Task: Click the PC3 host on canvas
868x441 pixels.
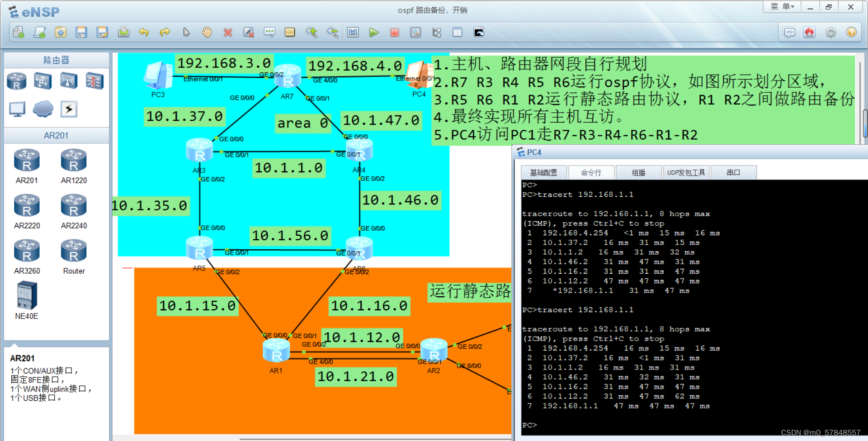Action: point(158,76)
